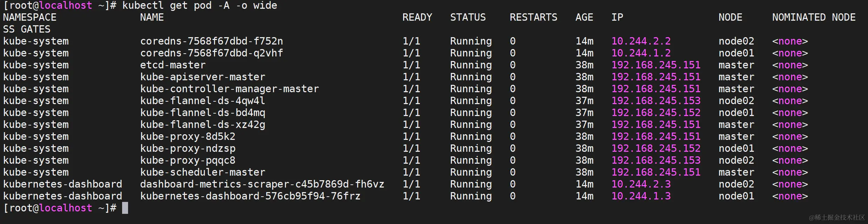
Task: Select the AGE column header
Action: pyautogui.click(x=584, y=17)
